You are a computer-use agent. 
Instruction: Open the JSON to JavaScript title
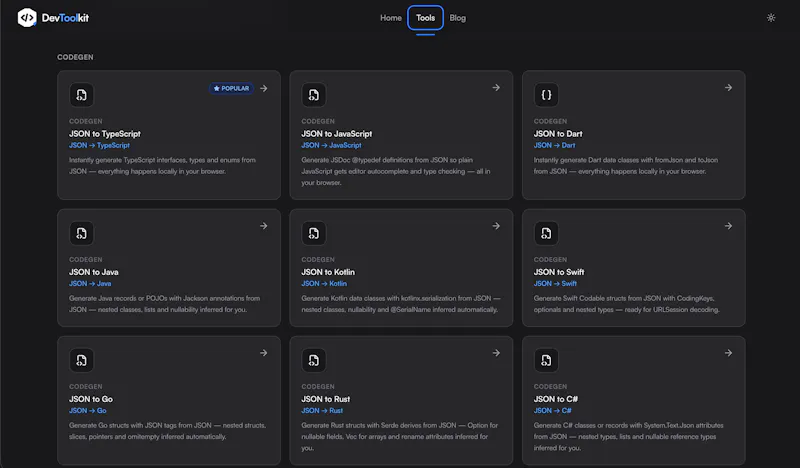point(337,134)
